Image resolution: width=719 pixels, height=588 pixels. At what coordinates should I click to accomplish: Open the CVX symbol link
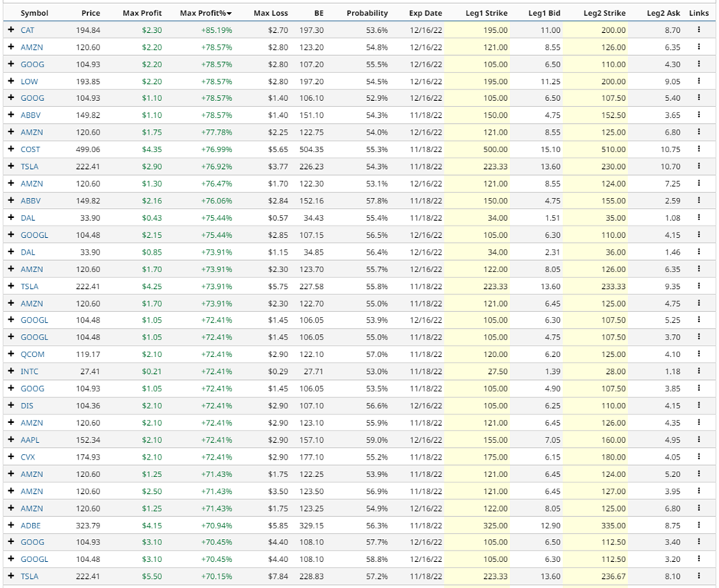[28, 457]
